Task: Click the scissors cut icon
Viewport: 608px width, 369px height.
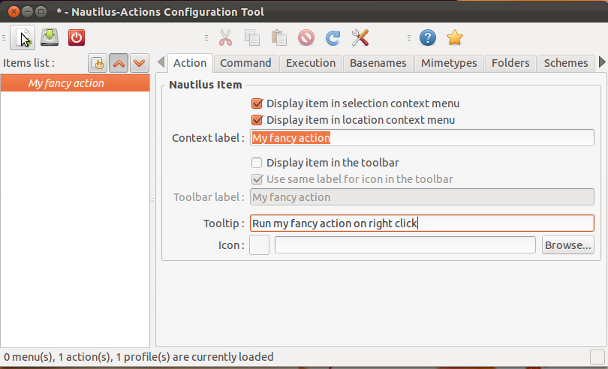Action: tap(225, 38)
